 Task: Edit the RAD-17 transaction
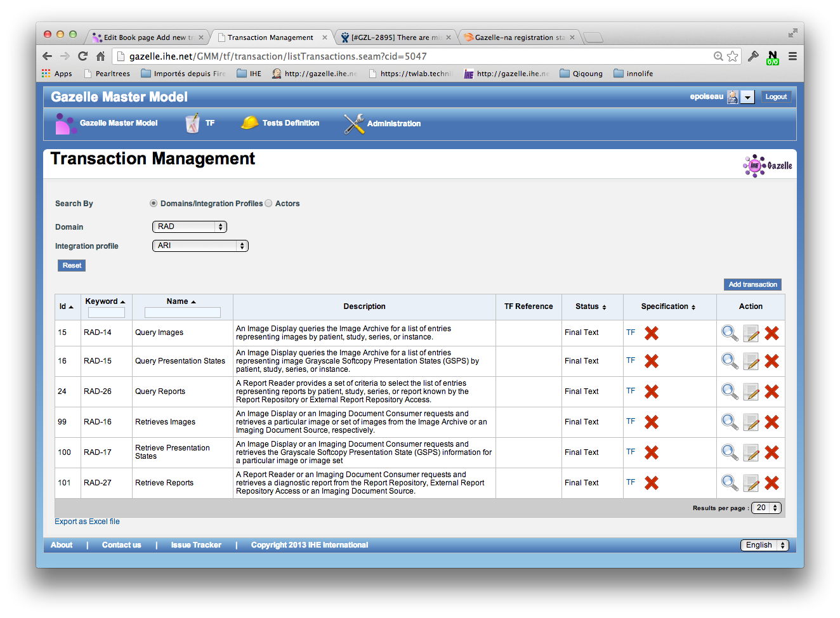click(x=751, y=452)
